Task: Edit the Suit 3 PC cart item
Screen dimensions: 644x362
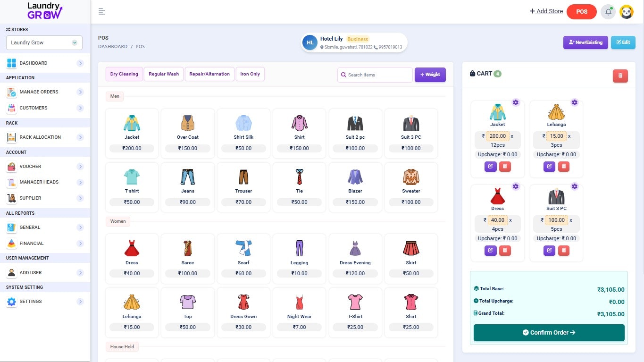Action: click(x=550, y=251)
